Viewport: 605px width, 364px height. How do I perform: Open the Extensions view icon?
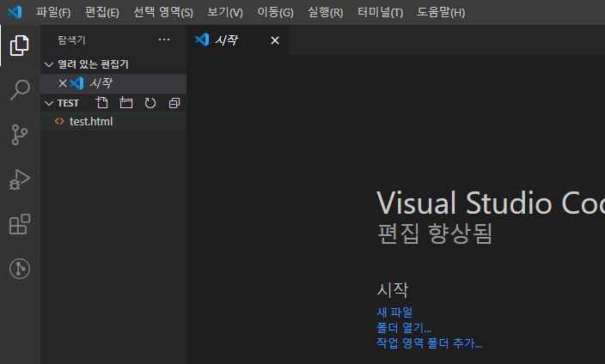19,224
